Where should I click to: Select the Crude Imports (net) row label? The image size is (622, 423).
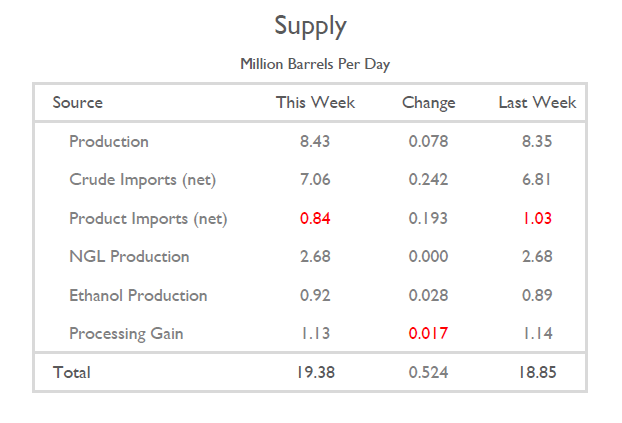pos(143,180)
